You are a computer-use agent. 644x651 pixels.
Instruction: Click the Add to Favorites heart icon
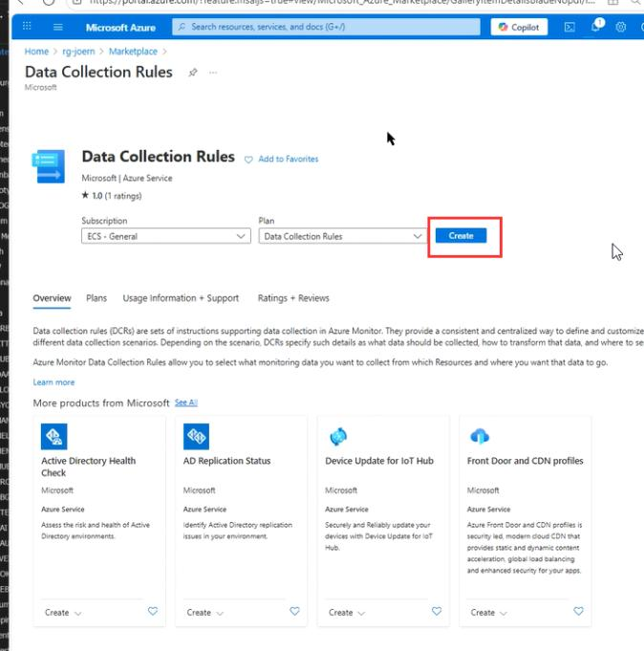click(x=248, y=160)
